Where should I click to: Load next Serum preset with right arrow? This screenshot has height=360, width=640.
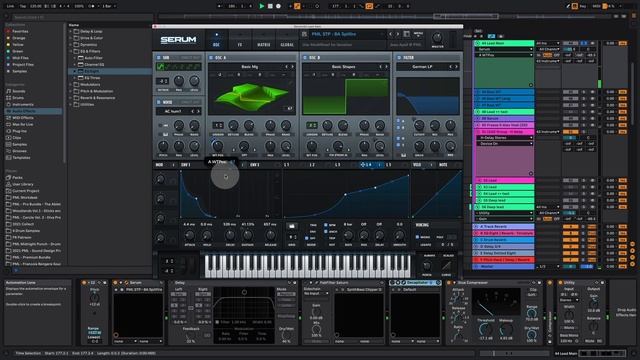pos(398,34)
